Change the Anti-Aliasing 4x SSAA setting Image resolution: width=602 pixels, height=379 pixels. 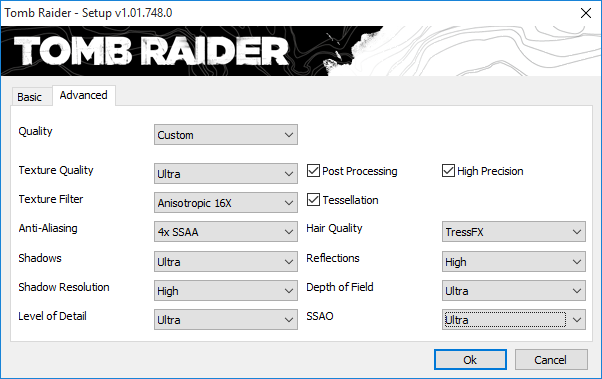point(226,232)
